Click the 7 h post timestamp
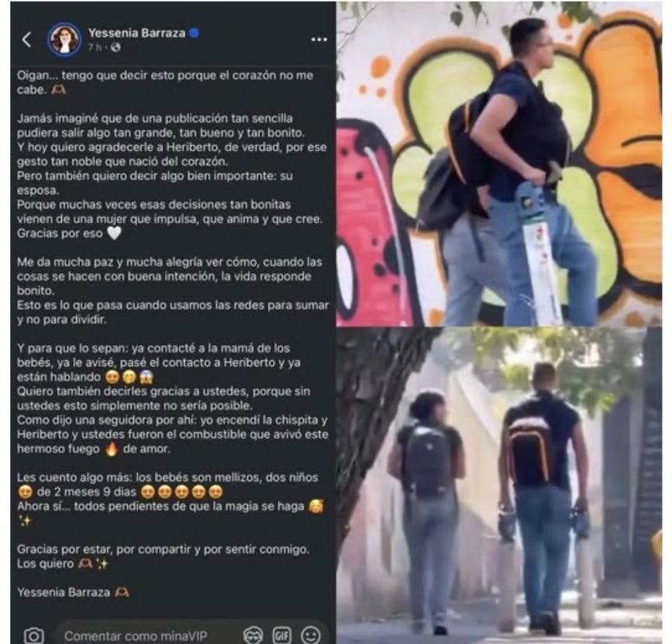 (95, 47)
